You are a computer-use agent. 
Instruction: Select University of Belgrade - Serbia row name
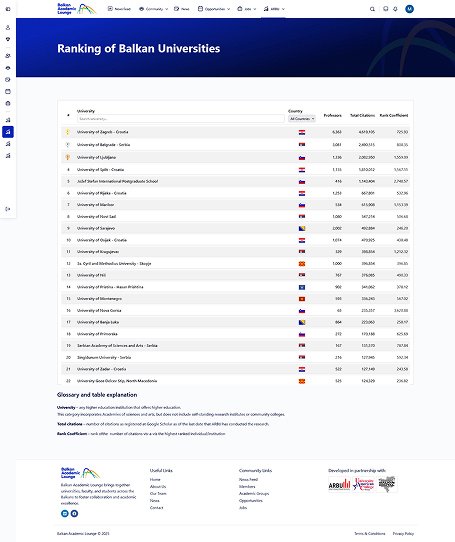[103, 144]
